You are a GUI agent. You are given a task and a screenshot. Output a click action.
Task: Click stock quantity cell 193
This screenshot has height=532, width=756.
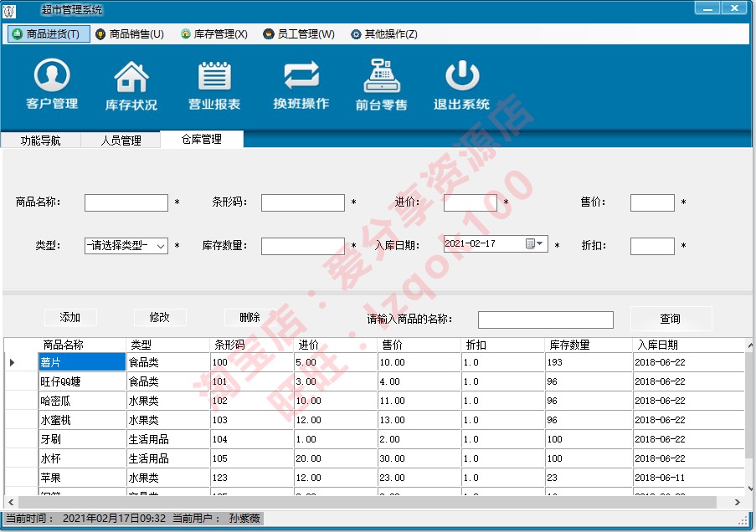(589, 362)
